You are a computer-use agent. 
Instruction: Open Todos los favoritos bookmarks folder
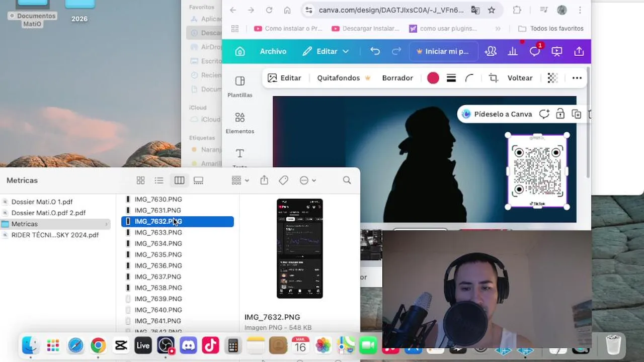[551, 29]
